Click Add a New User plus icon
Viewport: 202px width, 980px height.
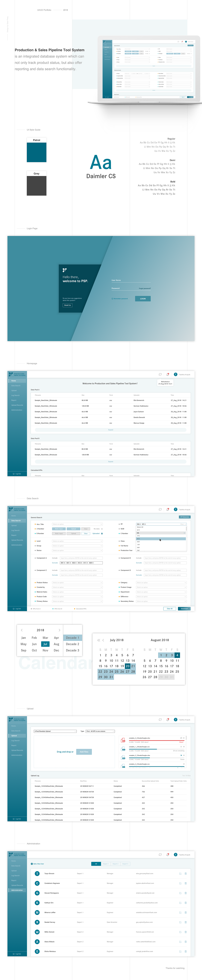(x=32, y=864)
